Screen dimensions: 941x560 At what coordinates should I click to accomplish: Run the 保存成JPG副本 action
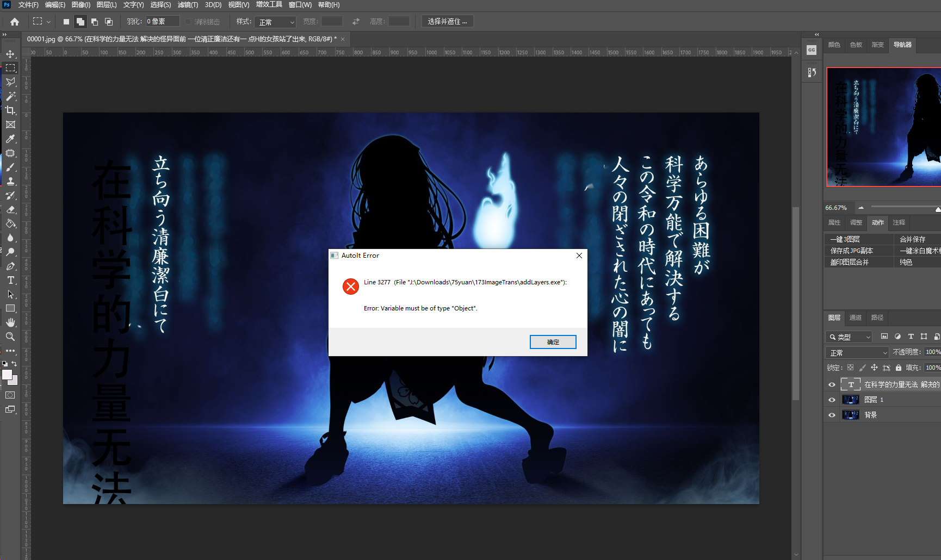[x=858, y=251]
